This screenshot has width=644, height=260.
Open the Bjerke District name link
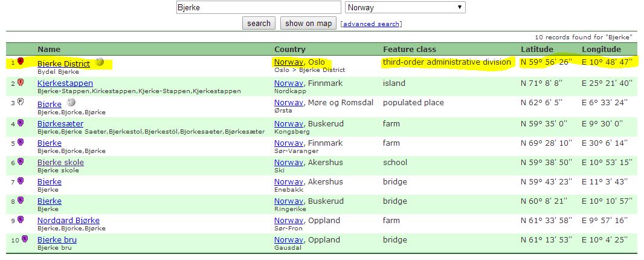click(x=63, y=63)
